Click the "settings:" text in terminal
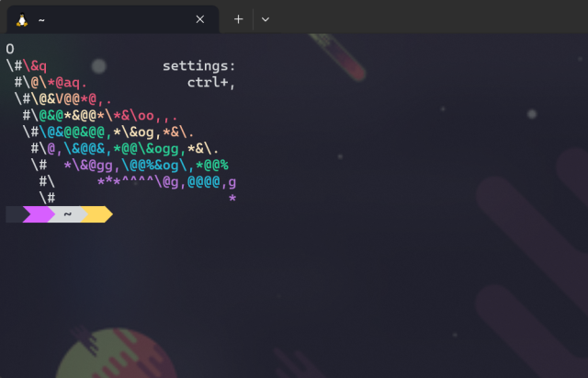Screen dimensions: 588x378 tap(199, 66)
